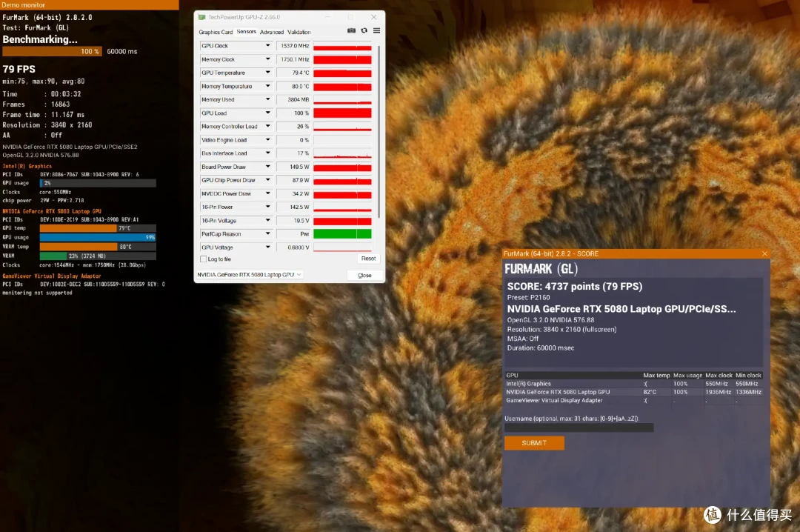Viewport: 800px width, 532px height.
Task: Expand the Board Power Draw dropdown
Action: pyautogui.click(x=267, y=167)
